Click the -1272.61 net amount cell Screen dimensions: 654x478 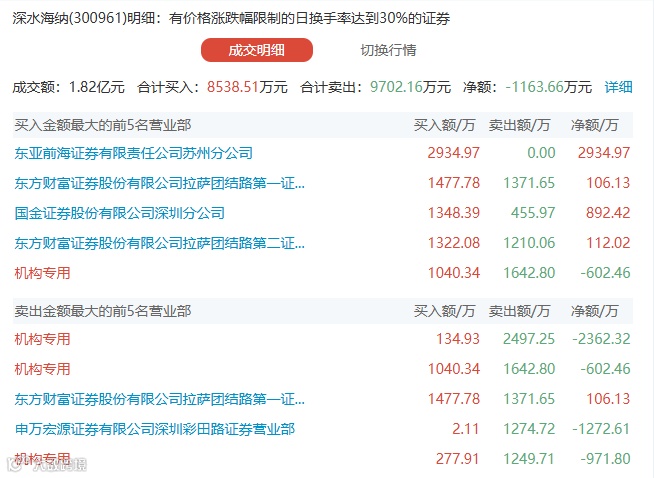(601, 429)
